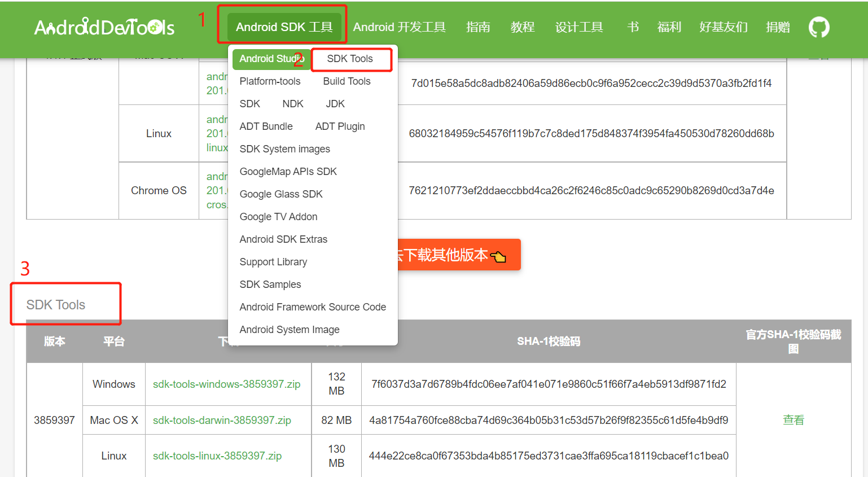This screenshot has width=868, height=477.
Task: Click the checksum starting with 76212107
Action: click(591, 190)
